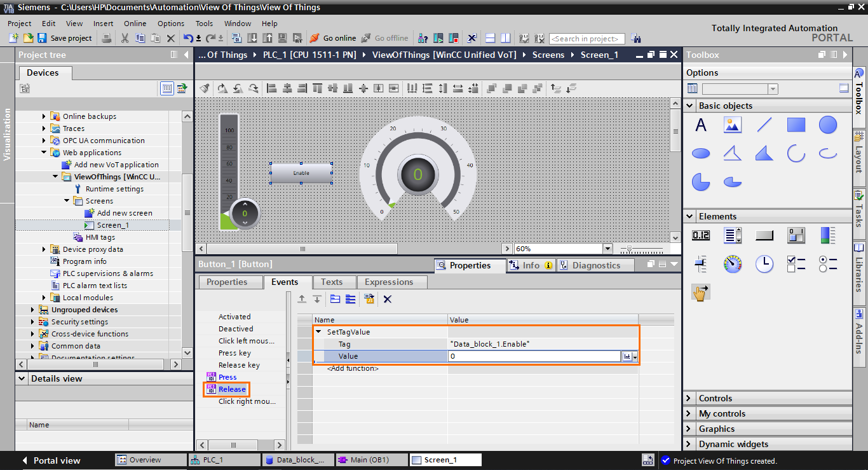Switch to the Texts tab
Viewport: 868px width, 470px height.
pyautogui.click(x=332, y=282)
